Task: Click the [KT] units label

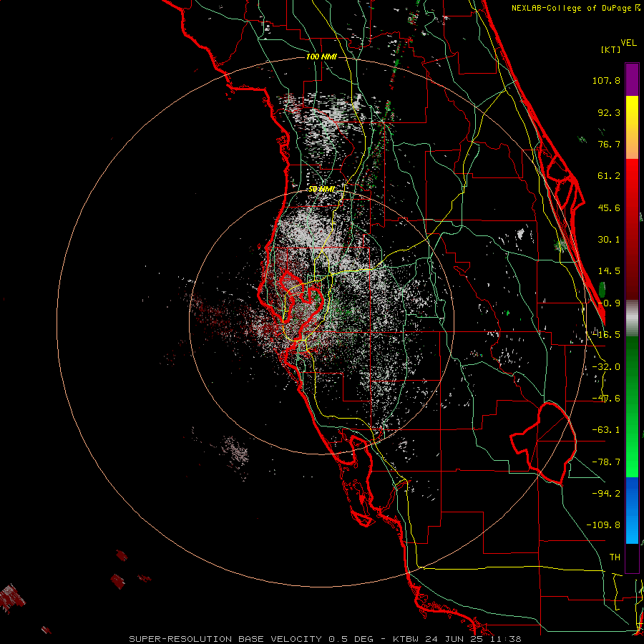Action: (611, 49)
